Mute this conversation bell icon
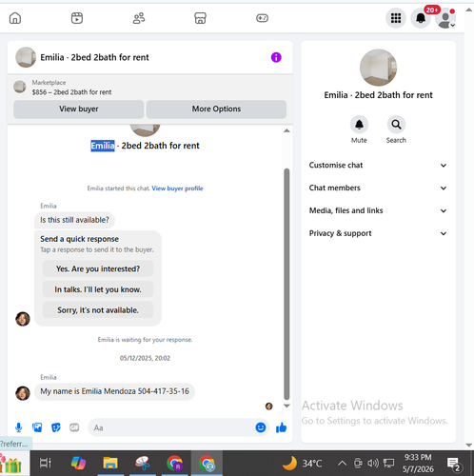 coord(359,125)
